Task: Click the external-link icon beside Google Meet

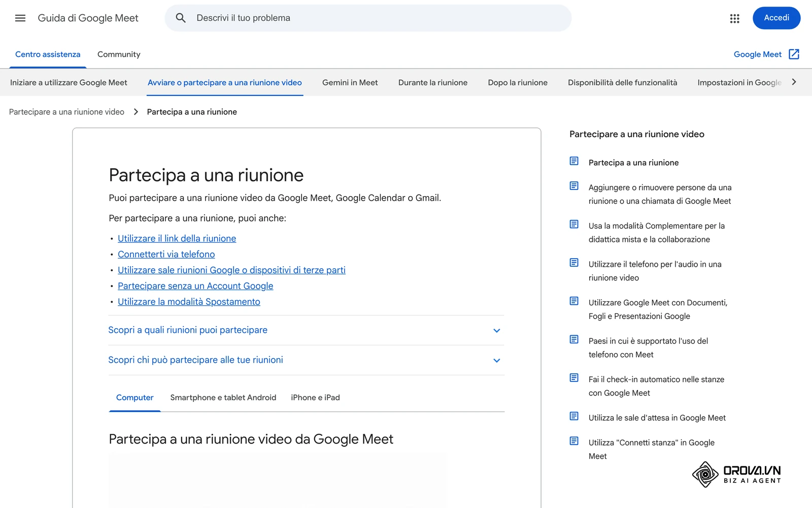Action: (794, 54)
